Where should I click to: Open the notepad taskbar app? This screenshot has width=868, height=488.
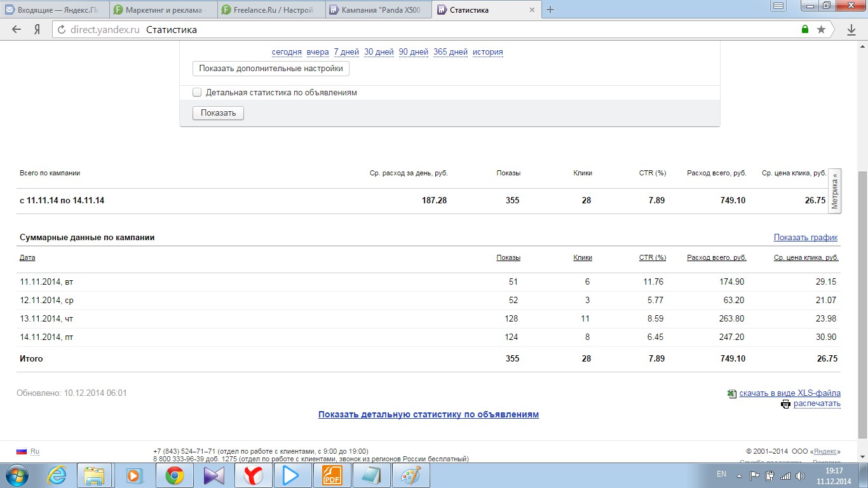pyautogui.click(x=370, y=475)
